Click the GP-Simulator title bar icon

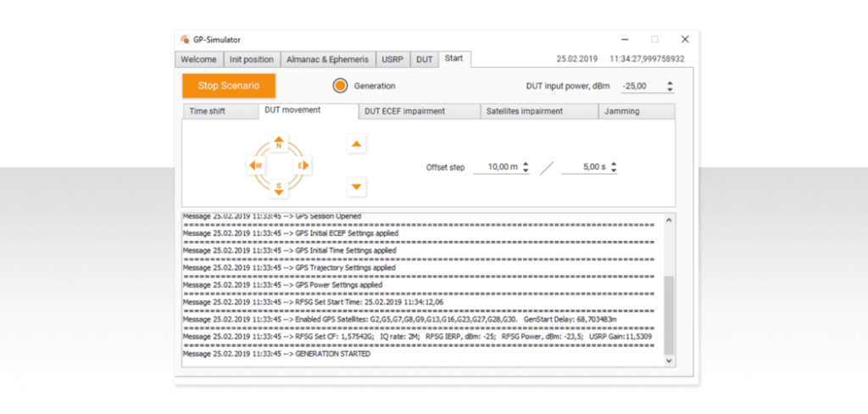click(186, 39)
